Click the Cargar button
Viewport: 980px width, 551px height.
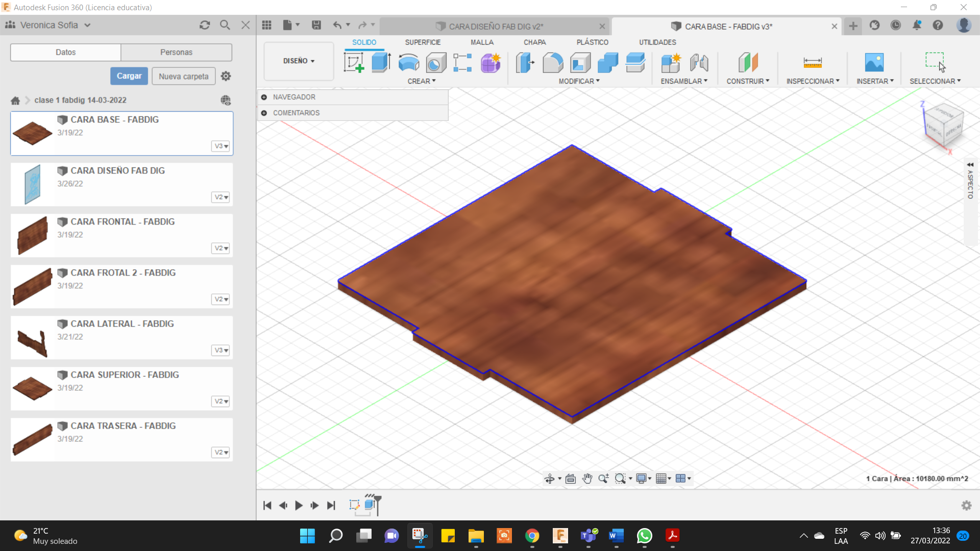click(129, 76)
